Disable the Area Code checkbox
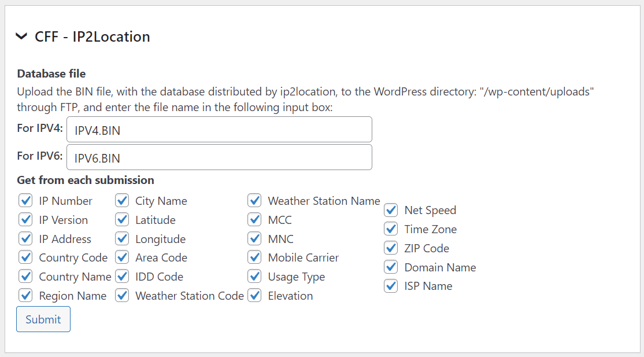 point(122,257)
